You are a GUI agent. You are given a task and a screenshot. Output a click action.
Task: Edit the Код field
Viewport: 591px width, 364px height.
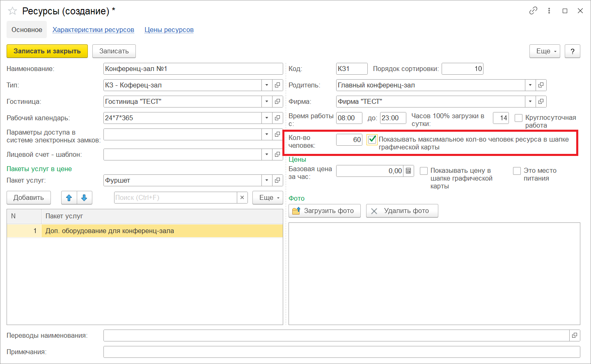(x=352, y=69)
